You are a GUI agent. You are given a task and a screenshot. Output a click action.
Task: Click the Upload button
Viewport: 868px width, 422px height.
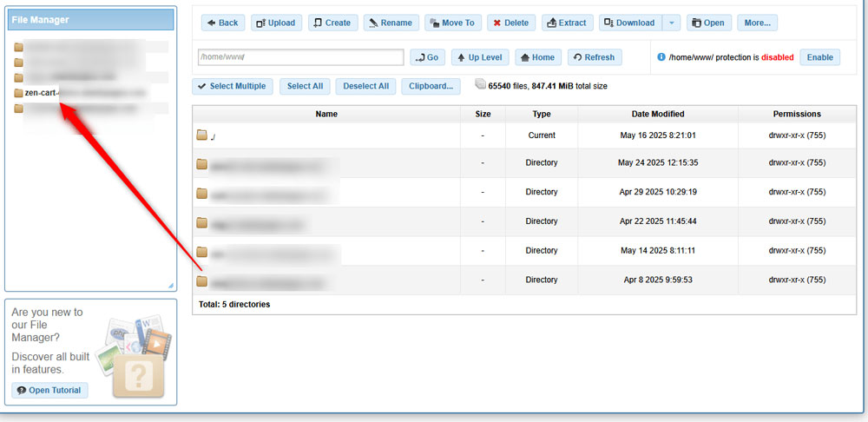coord(277,23)
